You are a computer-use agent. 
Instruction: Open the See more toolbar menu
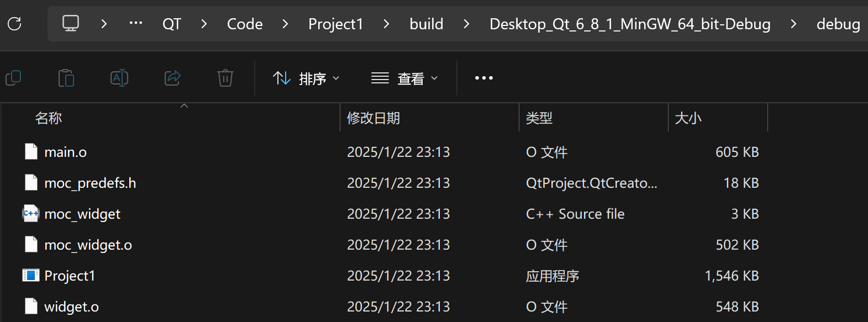tap(483, 78)
